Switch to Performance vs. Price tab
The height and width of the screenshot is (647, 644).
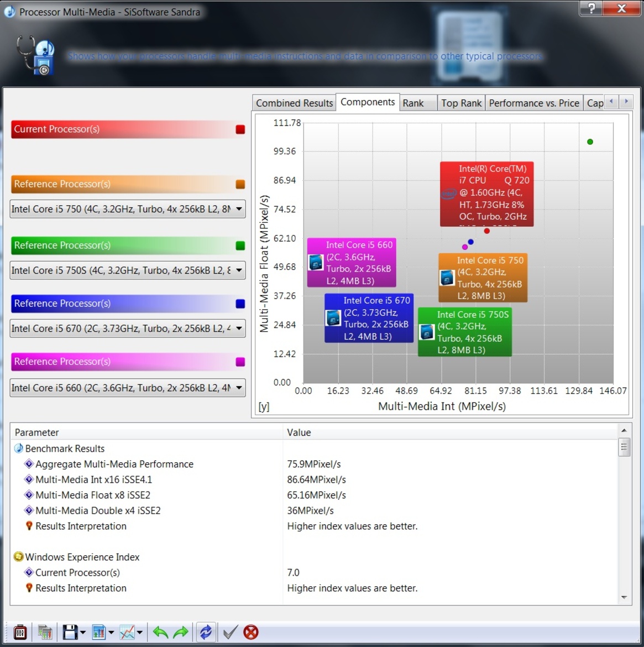point(534,103)
